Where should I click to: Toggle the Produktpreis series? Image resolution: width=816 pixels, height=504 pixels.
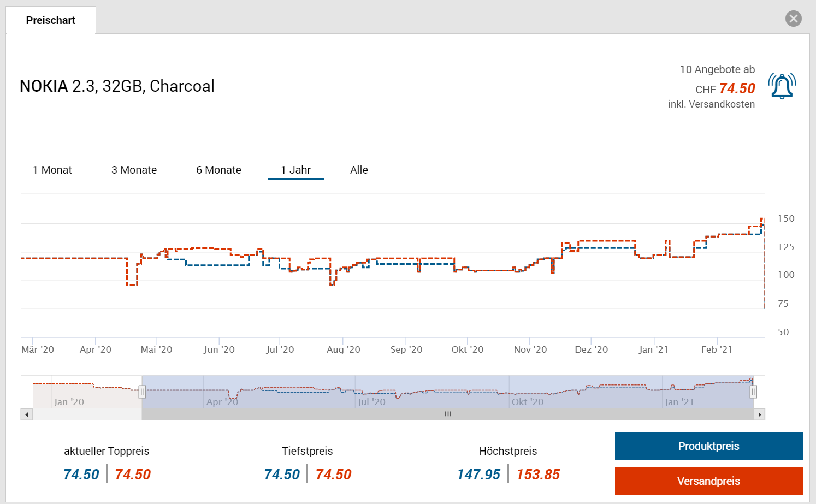[x=708, y=446]
